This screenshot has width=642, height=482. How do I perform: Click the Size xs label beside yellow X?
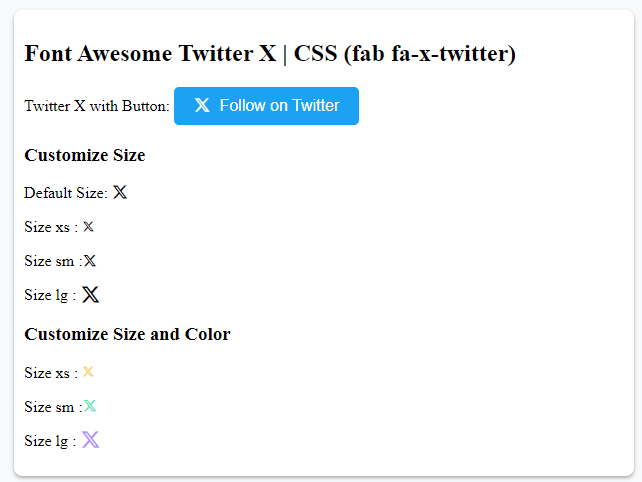50,373
